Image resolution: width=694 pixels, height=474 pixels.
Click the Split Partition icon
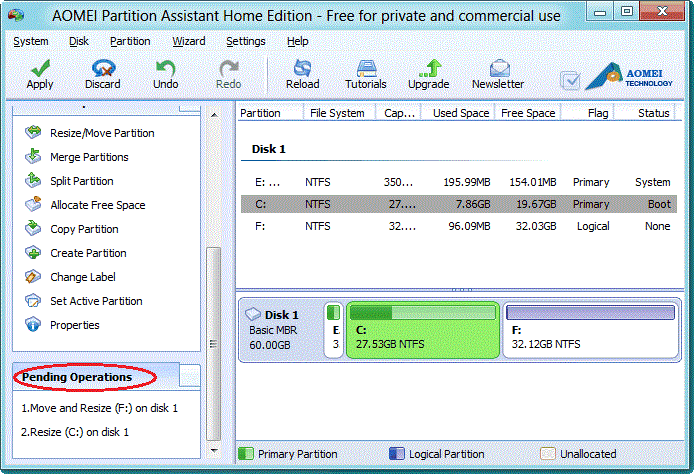click(33, 180)
